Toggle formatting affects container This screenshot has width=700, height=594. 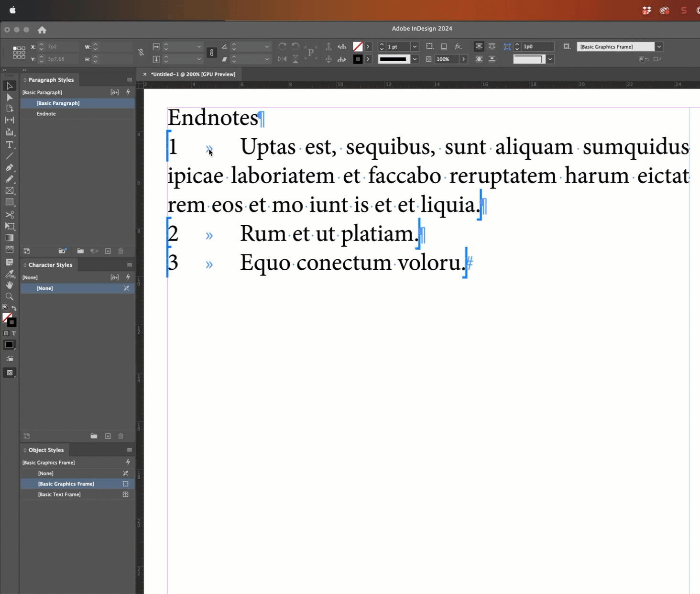point(6,333)
